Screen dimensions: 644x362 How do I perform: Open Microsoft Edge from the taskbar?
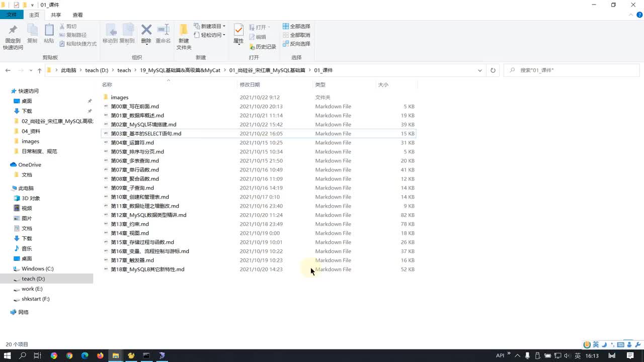click(85, 355)
